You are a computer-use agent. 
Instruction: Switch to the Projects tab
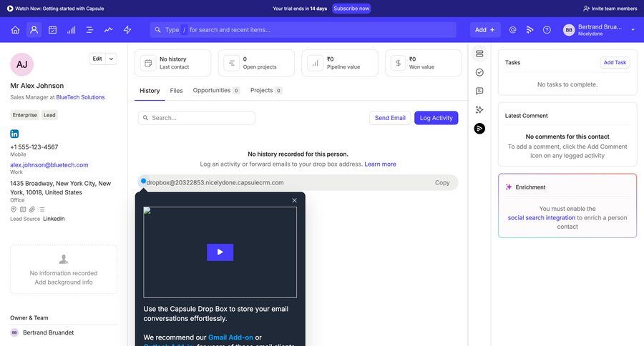click(x=265, y=90)
